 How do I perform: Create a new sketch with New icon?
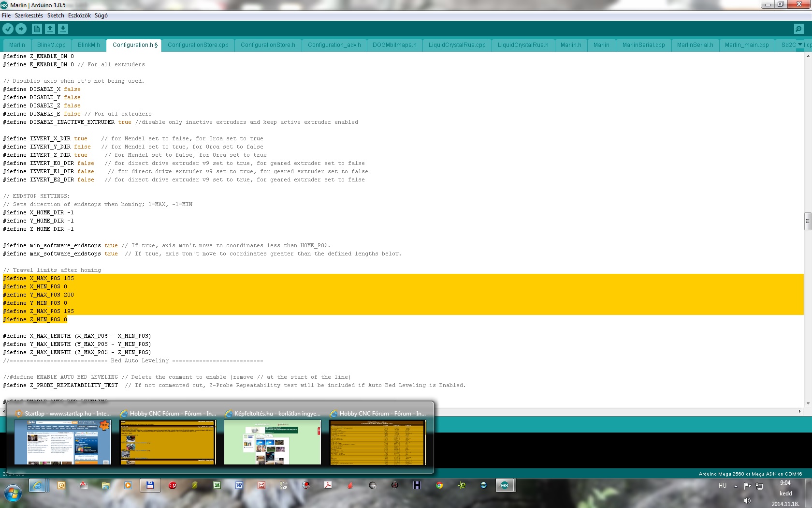[37, 29]
